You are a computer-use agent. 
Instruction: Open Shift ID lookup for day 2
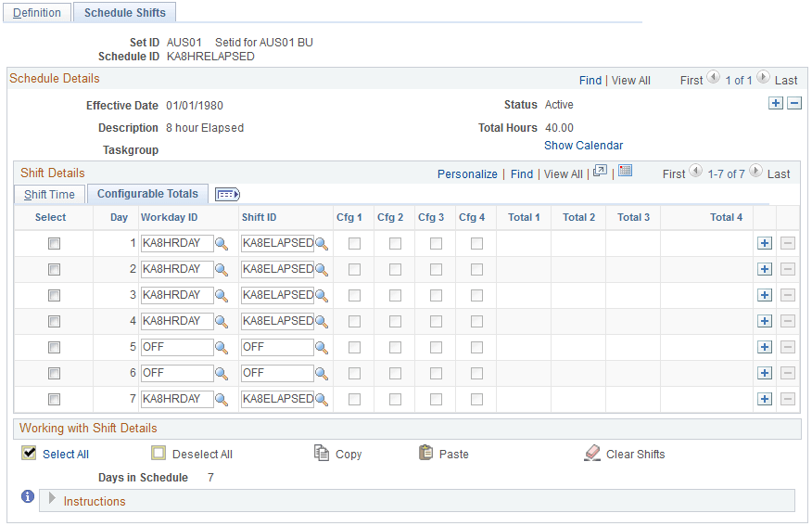pyautogui.click(x=322, y=269)
